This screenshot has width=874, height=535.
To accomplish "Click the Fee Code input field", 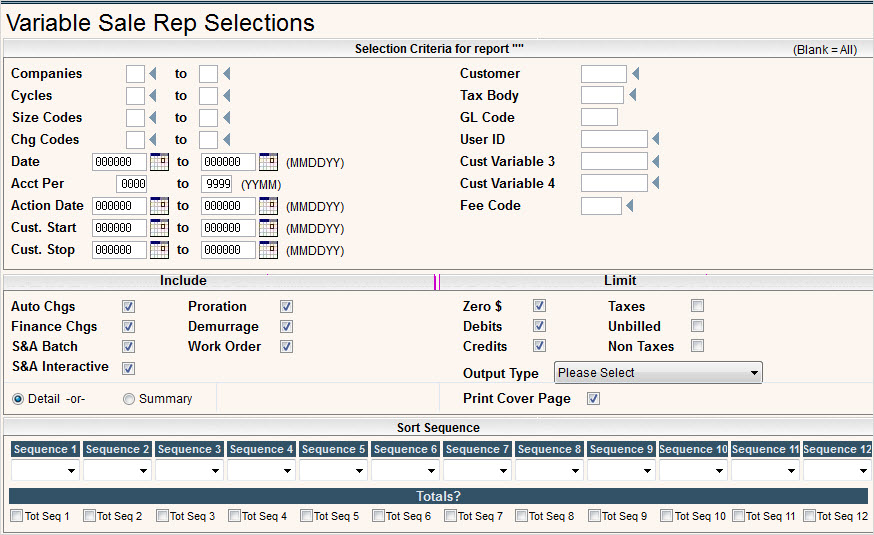I will 601,206.
